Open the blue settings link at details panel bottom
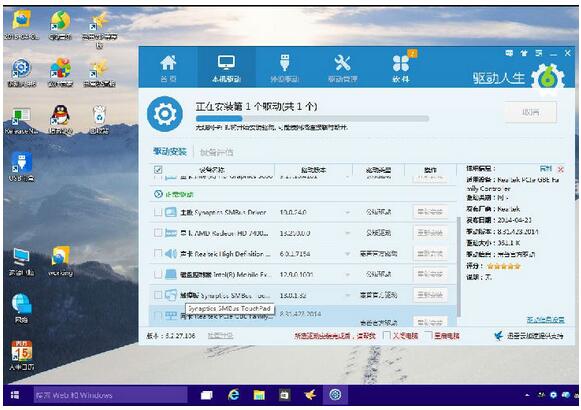 click(545, 319)
